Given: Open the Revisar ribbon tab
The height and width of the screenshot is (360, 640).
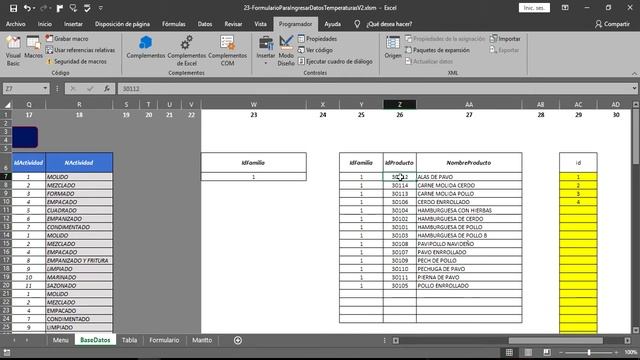Looking at the screenshot, I should [233, 24].
